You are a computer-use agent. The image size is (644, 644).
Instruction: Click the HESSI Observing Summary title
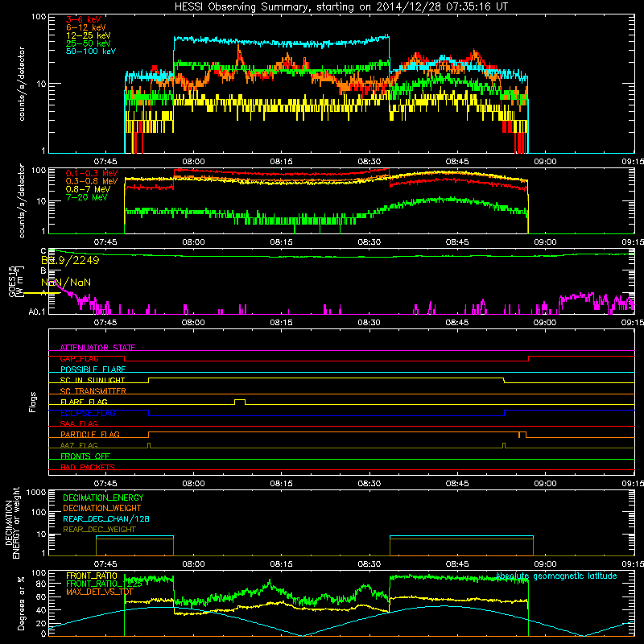341,7
